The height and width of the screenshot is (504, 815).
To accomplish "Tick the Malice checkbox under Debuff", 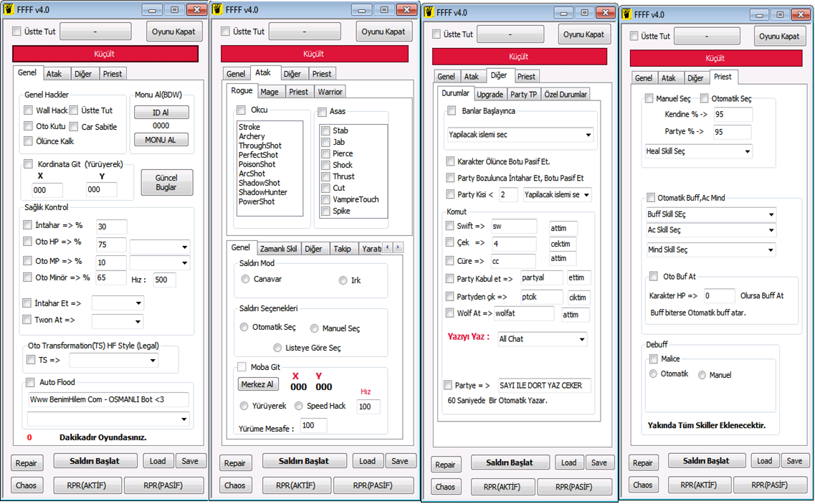I will point(653,359).
